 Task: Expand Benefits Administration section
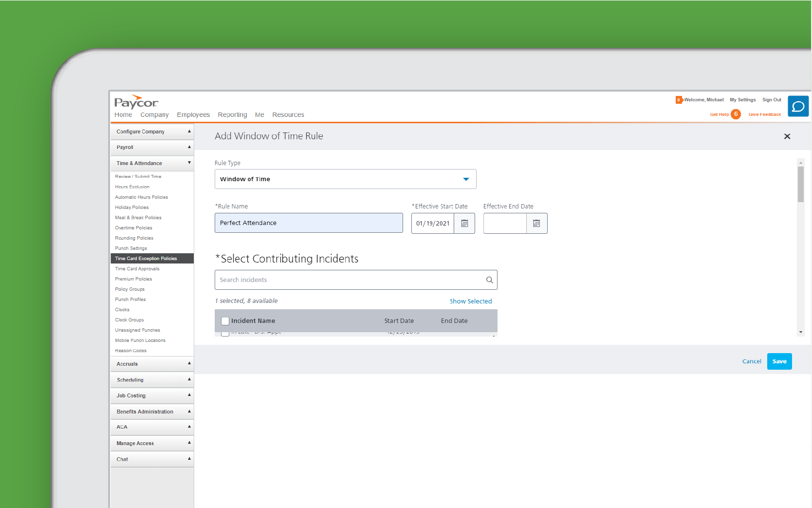coord(152,412)
